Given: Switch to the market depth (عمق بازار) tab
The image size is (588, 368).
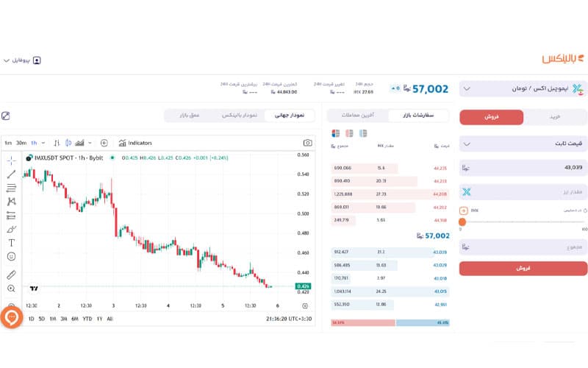Looking at the screenshot, I should (182, 116).
